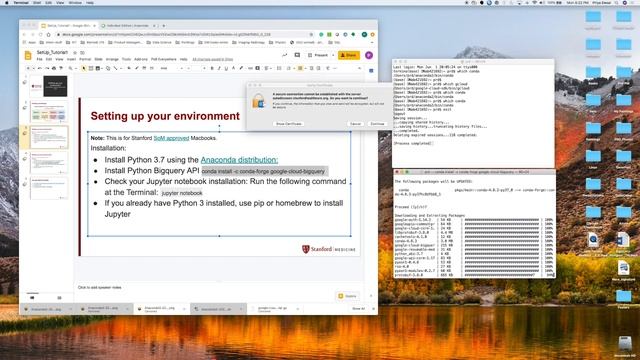The width and height of the screenshot is (640, 360).
Task: Click Show All downloads button
Action: pos(358,309)
